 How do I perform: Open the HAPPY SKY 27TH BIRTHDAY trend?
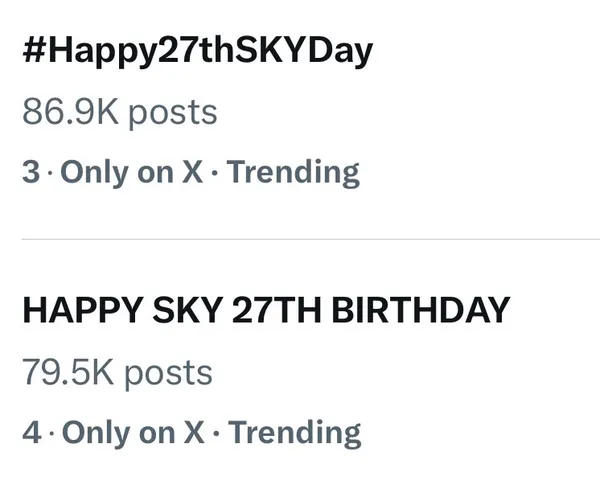(x=266, y=312)
